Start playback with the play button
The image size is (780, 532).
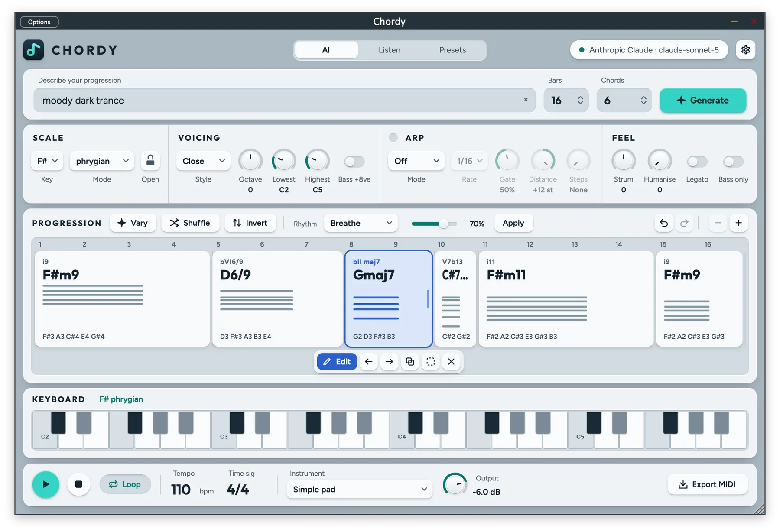click(x=45, y=484)
